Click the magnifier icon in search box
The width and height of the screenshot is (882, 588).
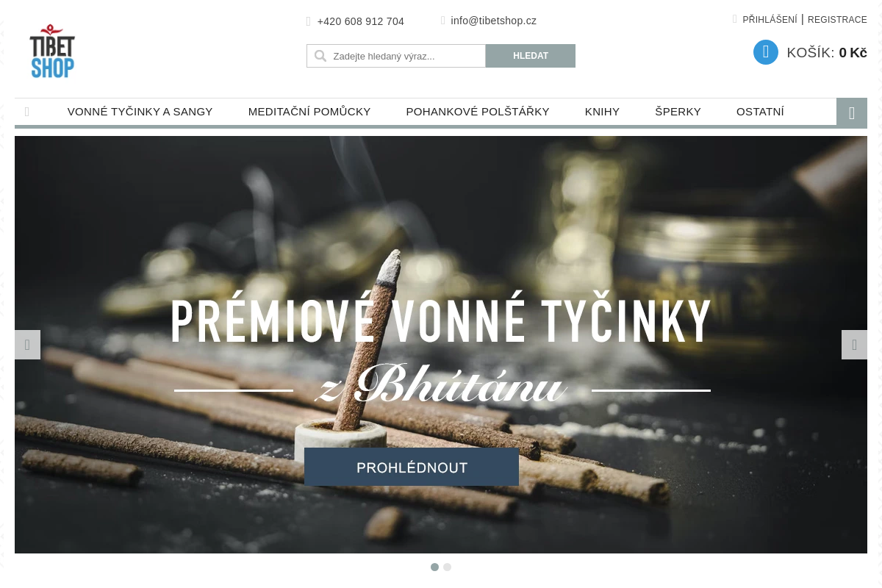320,56
